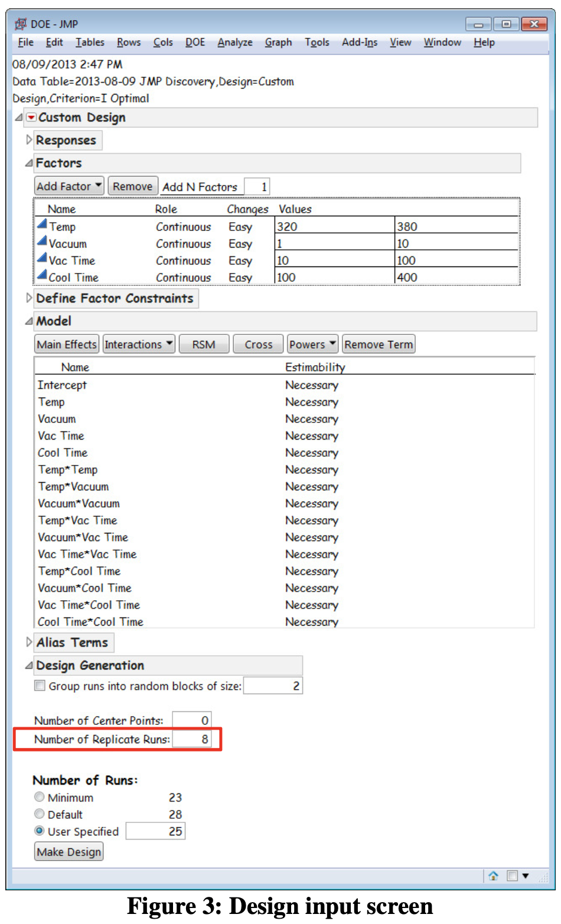Click the RSM button
The width and height of the screenshot is (561, 924).
point(203,344)
